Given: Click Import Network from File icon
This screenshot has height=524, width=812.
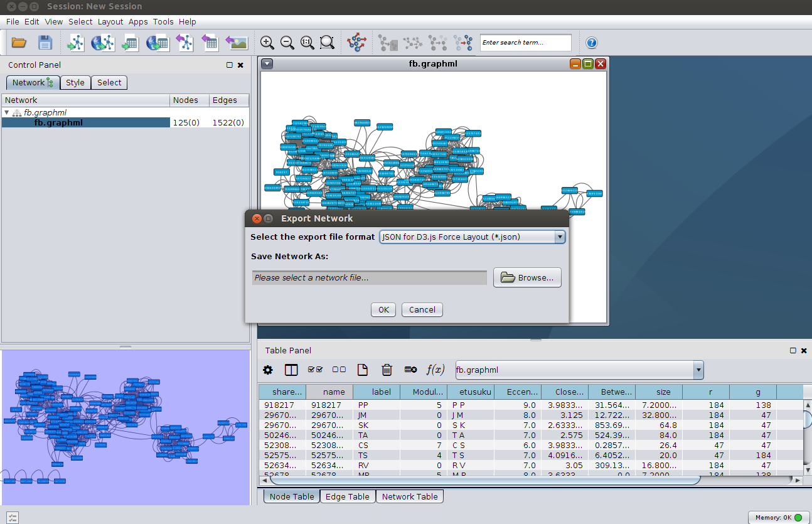Looking at the screenshot, I should tap(76, 43).
